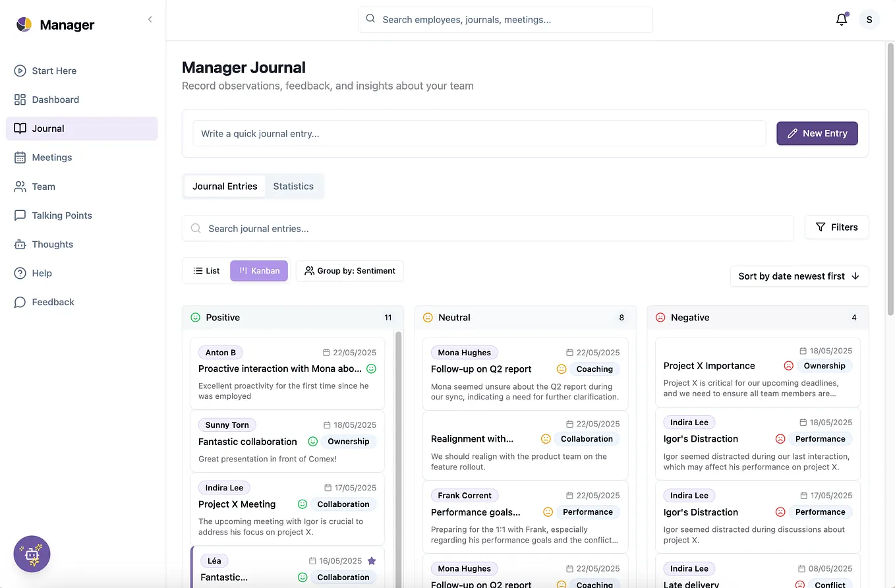The width and height of the screenshot is (895, 588).
Task: Open the Feedback sidebar item
Action: tap(53, 301)
